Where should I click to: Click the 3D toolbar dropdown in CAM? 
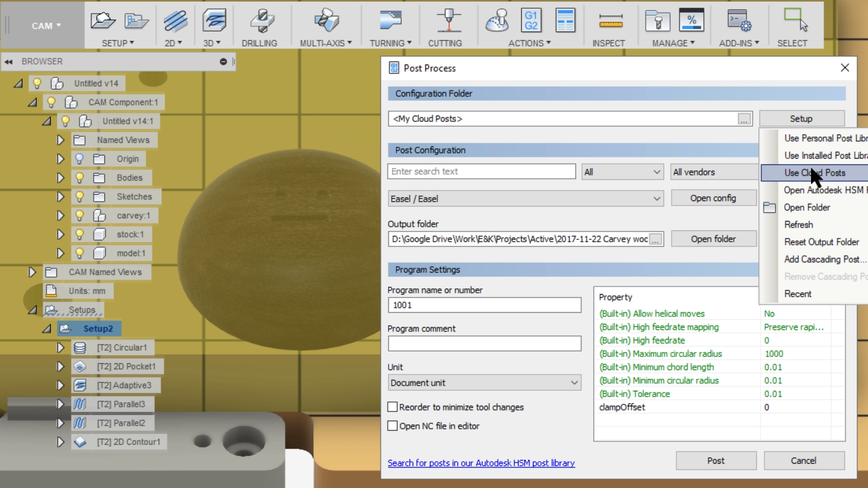pyautogui.click(x=213, y=42)
